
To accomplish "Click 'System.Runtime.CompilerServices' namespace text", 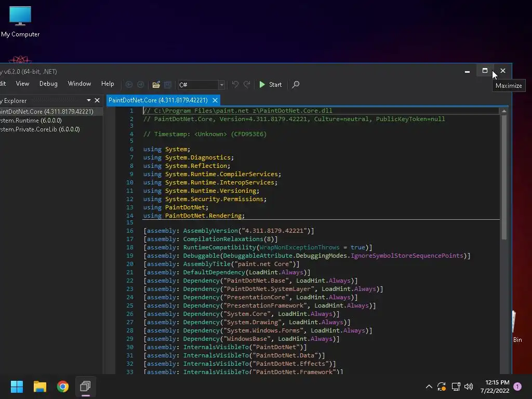I will click(221, 174).
